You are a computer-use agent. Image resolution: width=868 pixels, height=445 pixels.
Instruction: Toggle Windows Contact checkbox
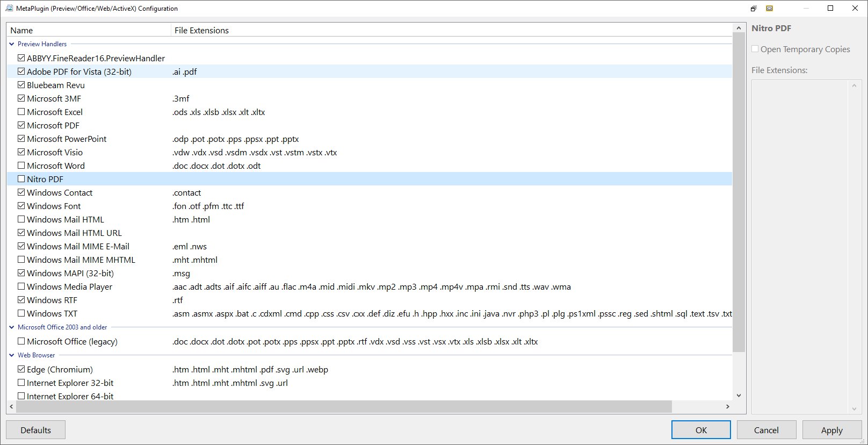(x=21, y=192)
